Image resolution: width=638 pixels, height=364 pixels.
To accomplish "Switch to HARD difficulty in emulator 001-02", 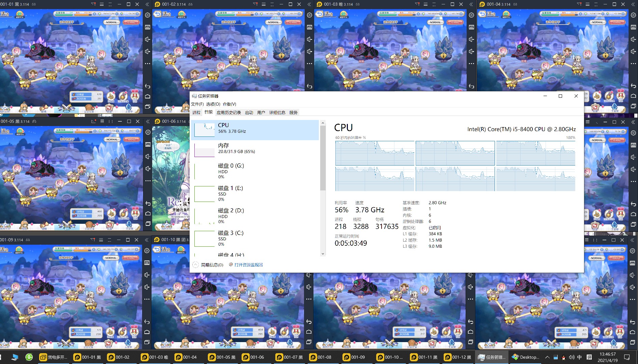I will tap(293, 22).
